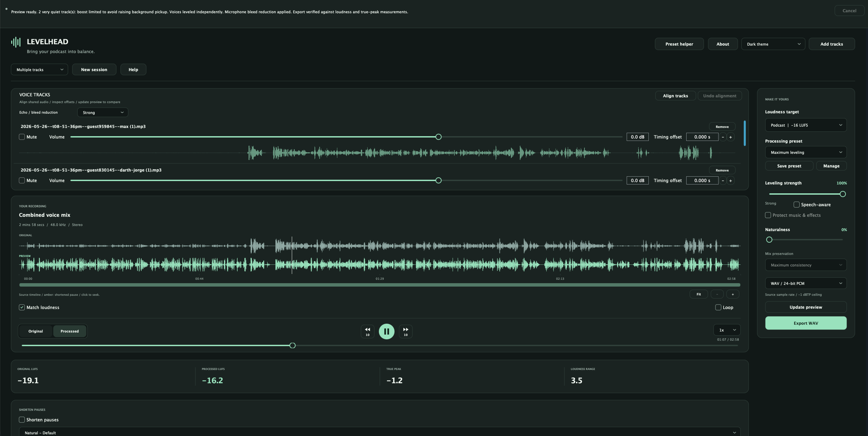The image size is (868, 436).
Task: Click the Leveling strength slider handle
Action: [x=842, y=194]
